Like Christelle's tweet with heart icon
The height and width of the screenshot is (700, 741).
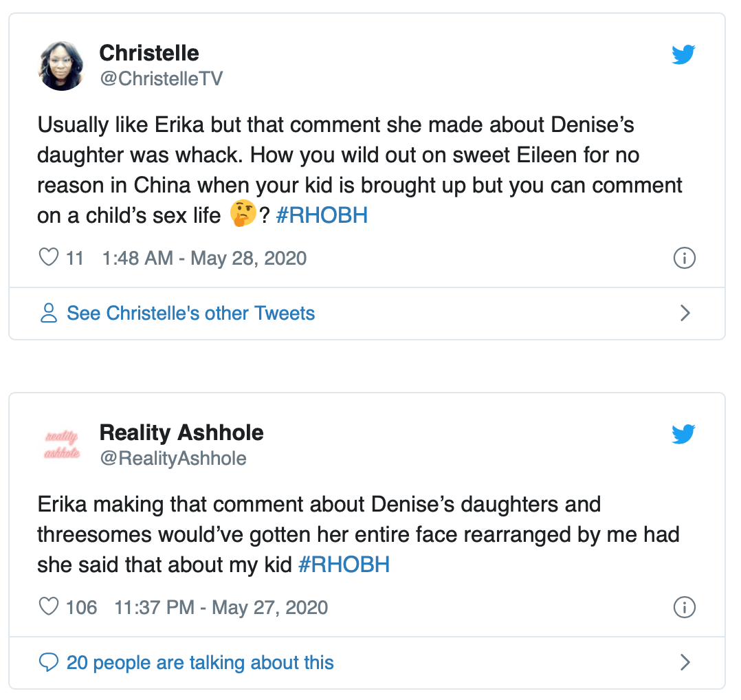point(48,258)
